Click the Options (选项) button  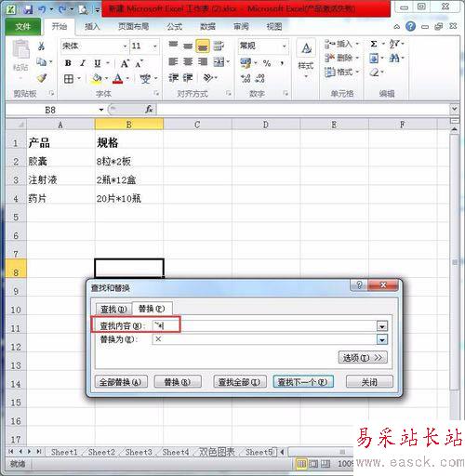pyautogui.click(x=363, y=358)
